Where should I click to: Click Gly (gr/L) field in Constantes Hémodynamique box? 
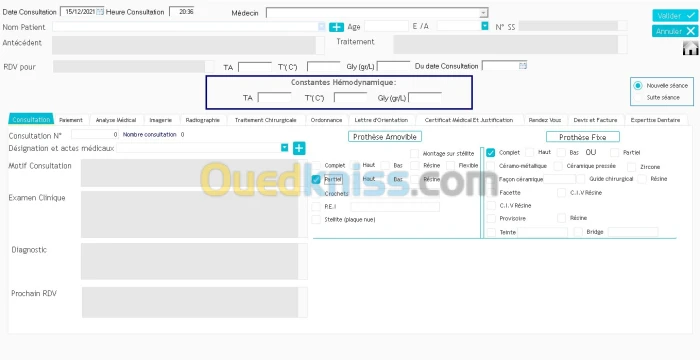coord(425,97)
